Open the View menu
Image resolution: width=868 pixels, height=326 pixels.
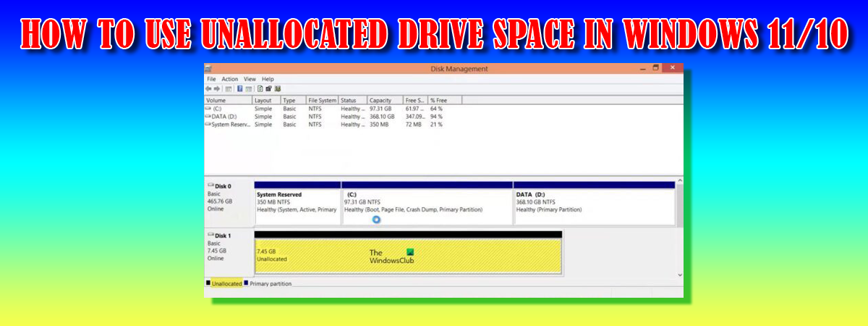coord(250,79)
